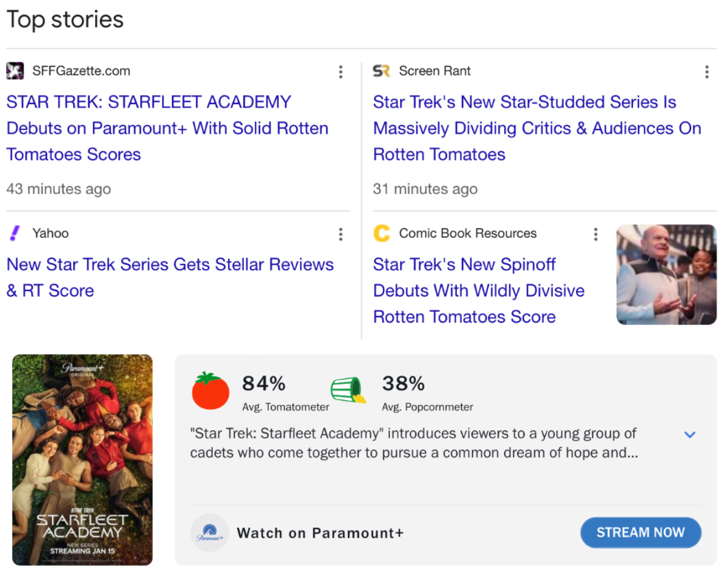728x569 pixels.
Task: Expand the show description with chevron
Action: [689, 435]
